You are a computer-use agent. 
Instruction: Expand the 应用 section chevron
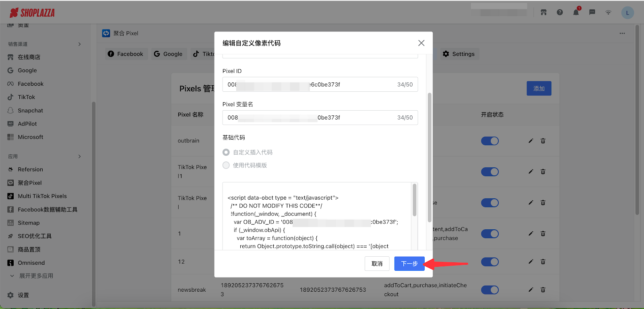click(x=79, y=157)
